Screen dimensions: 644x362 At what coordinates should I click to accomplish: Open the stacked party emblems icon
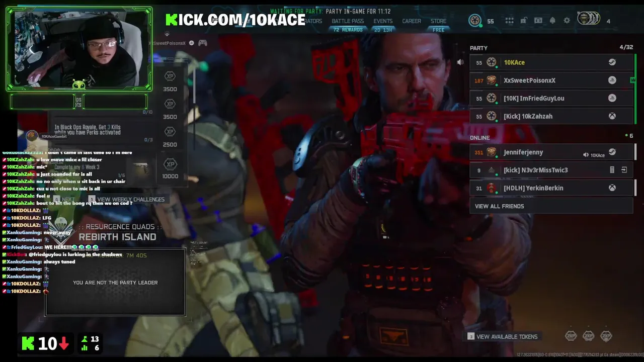588,19
